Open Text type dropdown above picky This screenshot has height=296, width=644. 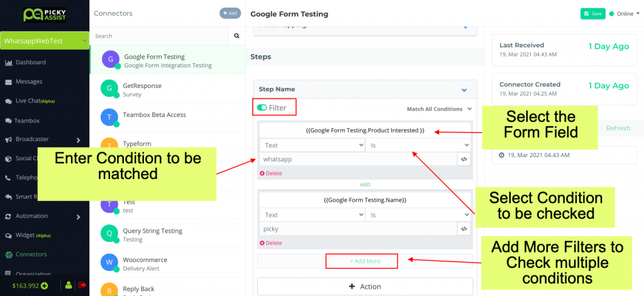coord(312,215)
